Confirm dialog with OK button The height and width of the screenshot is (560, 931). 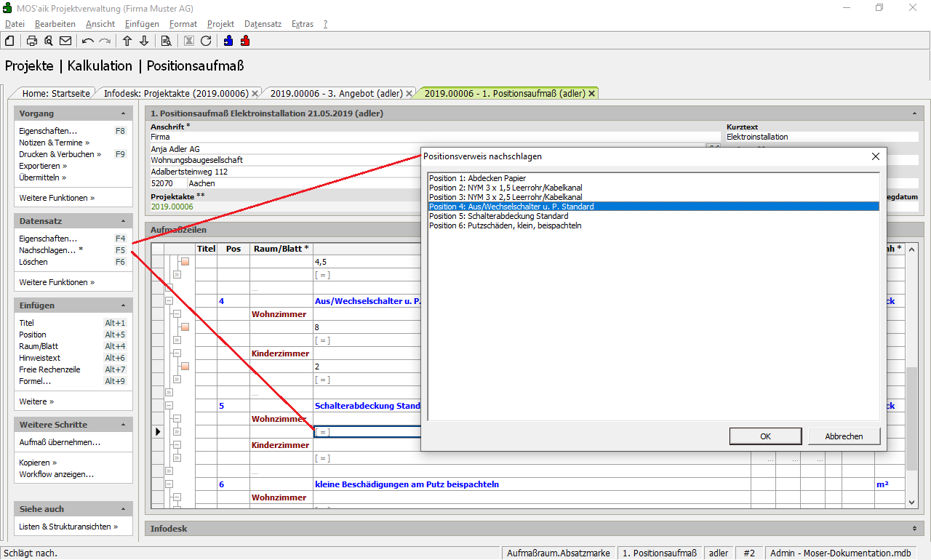click(x=765, y=436)
